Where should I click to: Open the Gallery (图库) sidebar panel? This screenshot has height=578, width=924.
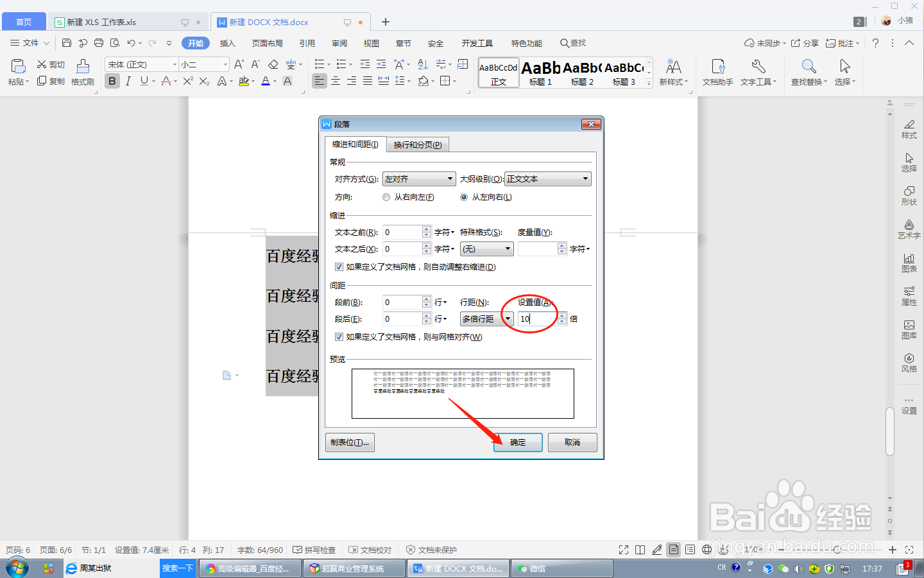(x=909, y=329)
